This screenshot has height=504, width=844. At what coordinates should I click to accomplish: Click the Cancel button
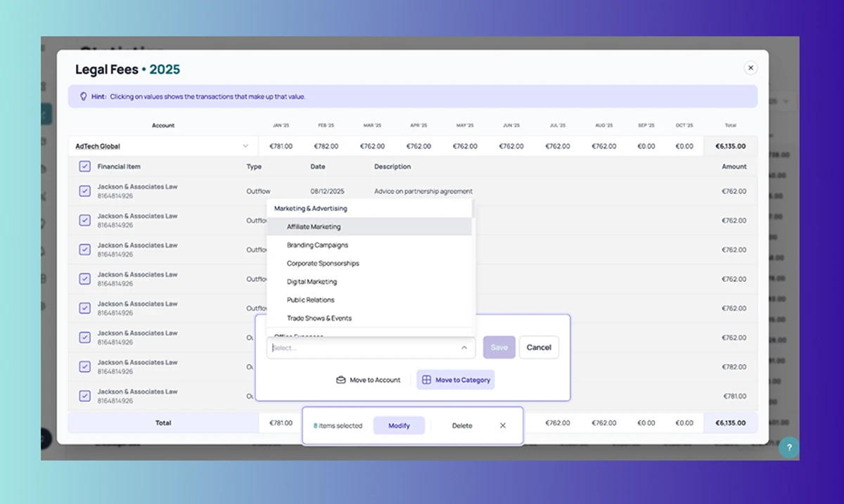click(539, 347)
